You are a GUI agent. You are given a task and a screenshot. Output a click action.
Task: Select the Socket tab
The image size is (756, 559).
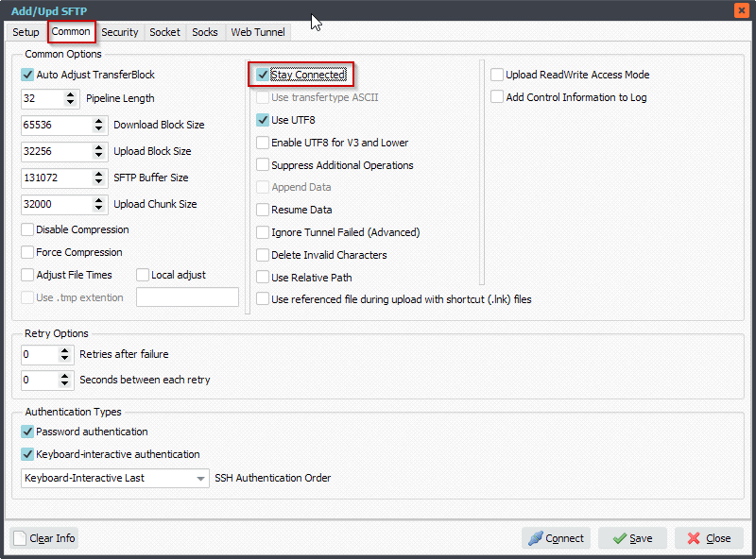point(164,31)
